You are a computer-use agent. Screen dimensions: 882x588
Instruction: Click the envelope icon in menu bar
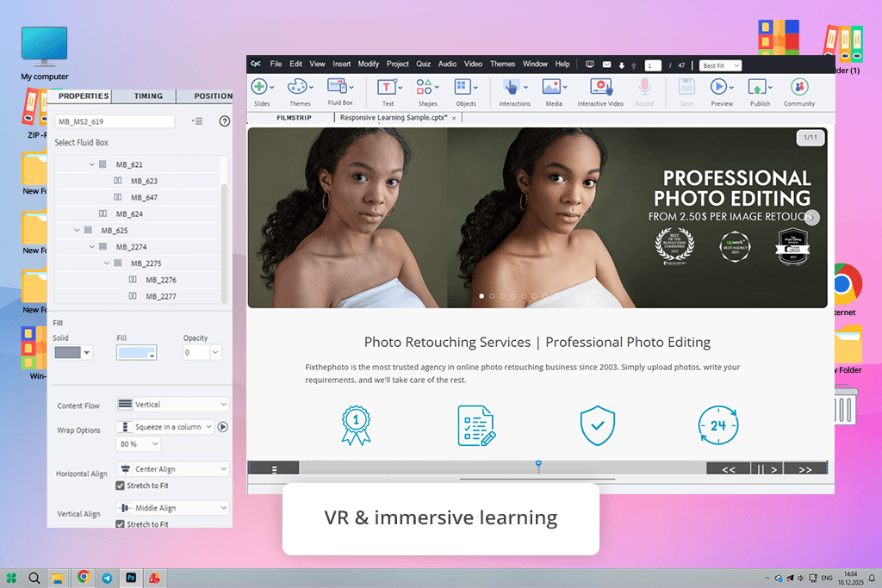[607, 65]
